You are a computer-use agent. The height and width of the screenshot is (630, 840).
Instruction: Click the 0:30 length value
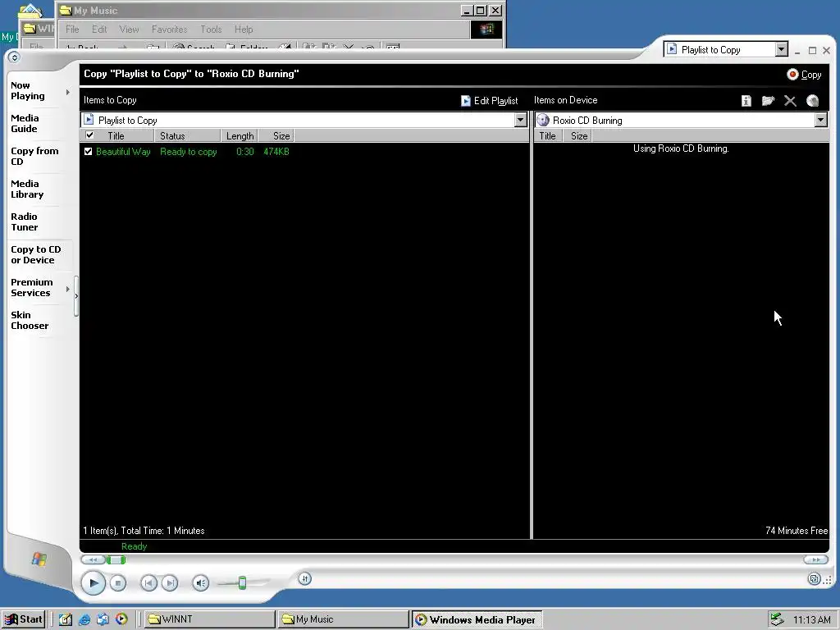(x=244, y=152)
